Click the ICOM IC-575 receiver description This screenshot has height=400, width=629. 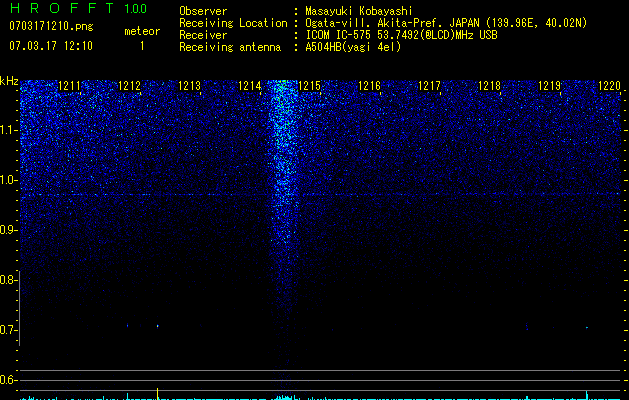[402, 35]
